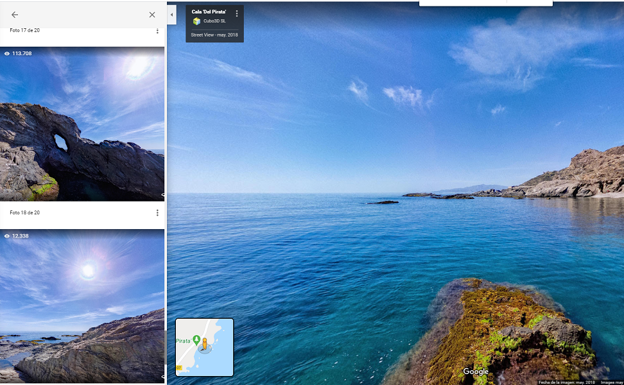
Task: Select the rock arch photo thumbnail
Action: click(x=82, y=124)
